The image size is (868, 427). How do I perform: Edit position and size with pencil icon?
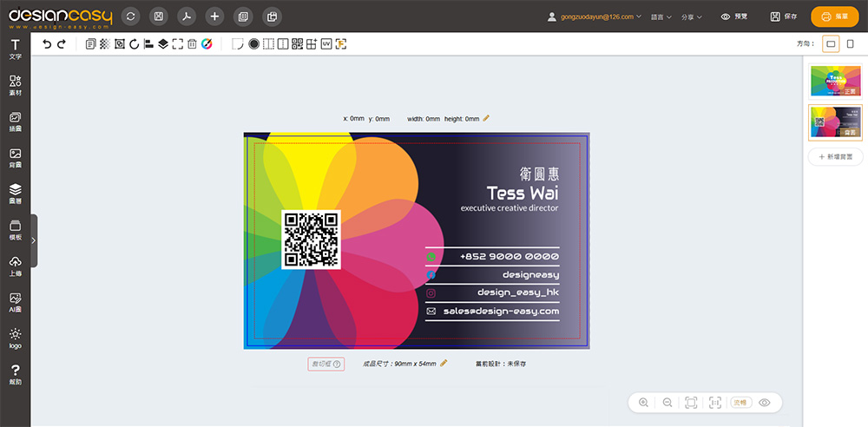486,118
